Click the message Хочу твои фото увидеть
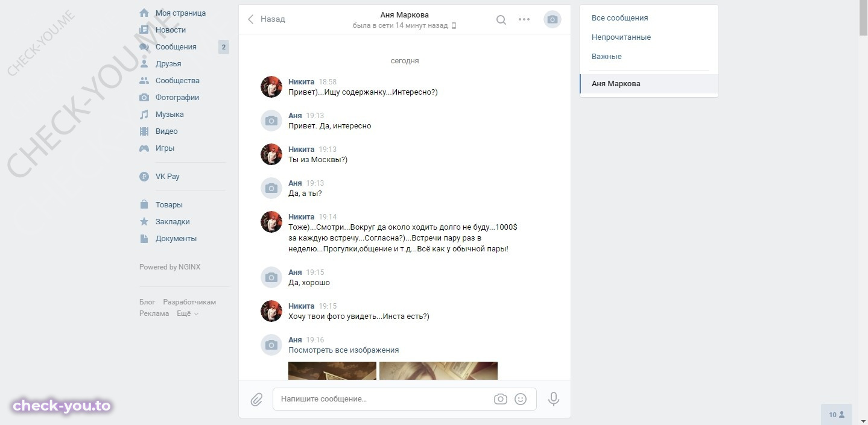Screen dimensions: 868x425 pyautogui.click(x=359, y=316)
